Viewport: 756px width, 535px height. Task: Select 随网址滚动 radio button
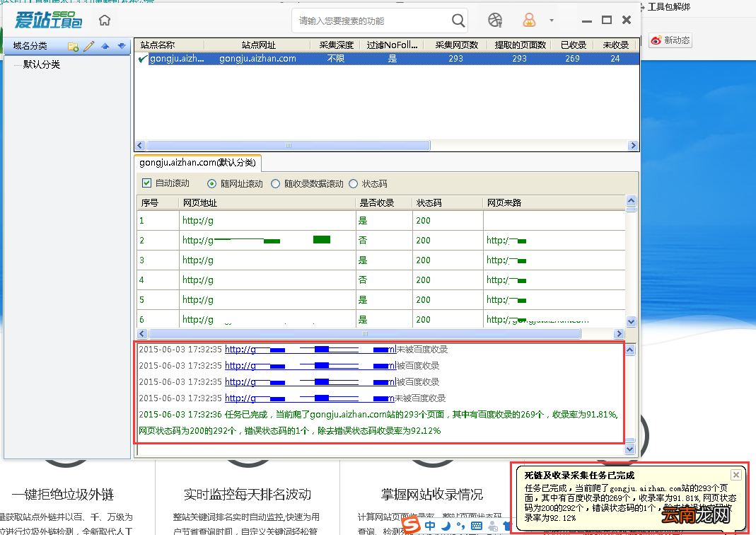211,184
